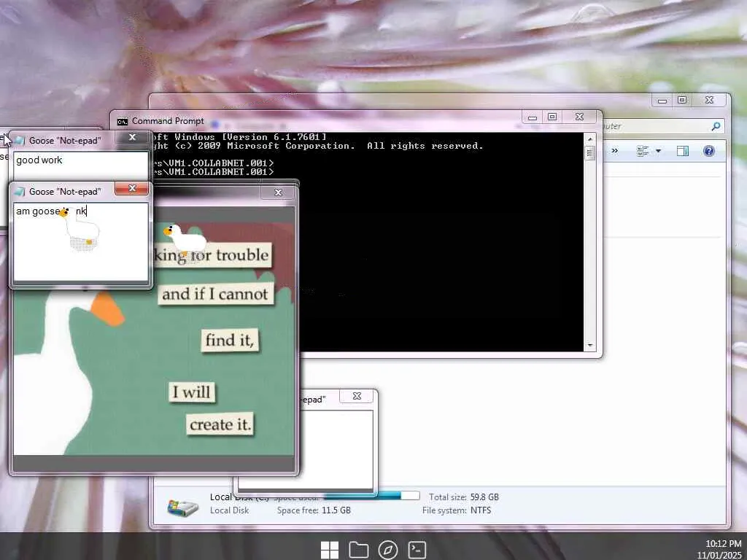Expand the Explorer toolbar overflow chevron
Viewport: 747px width, 560px height.
(614, 151)
